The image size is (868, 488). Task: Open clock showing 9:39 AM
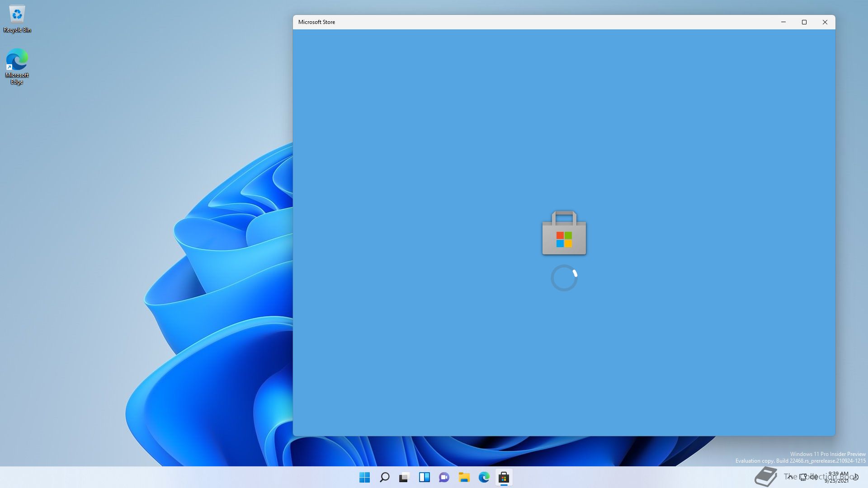[x=837, y=477]
